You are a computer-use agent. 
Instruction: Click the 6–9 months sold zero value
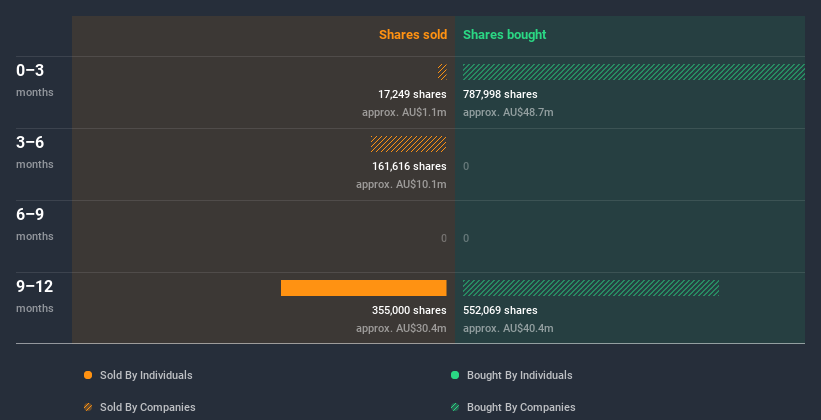pyautogui.click(x=443, y=238)
